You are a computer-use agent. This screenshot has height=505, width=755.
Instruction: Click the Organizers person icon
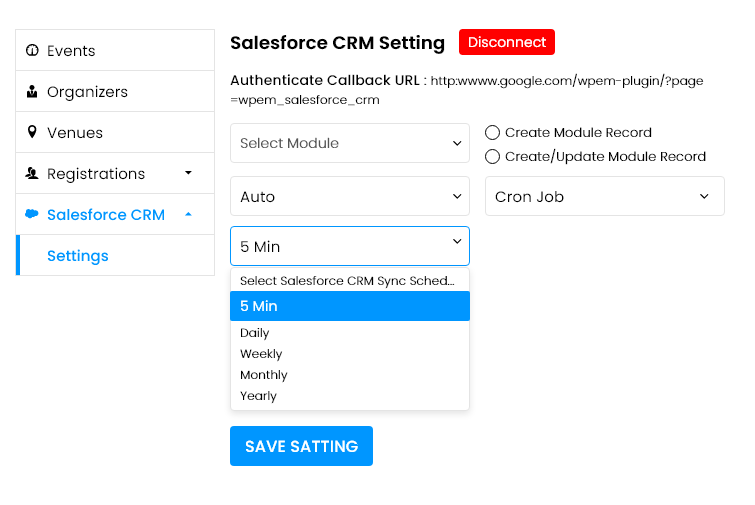click(x=32, y=91)
